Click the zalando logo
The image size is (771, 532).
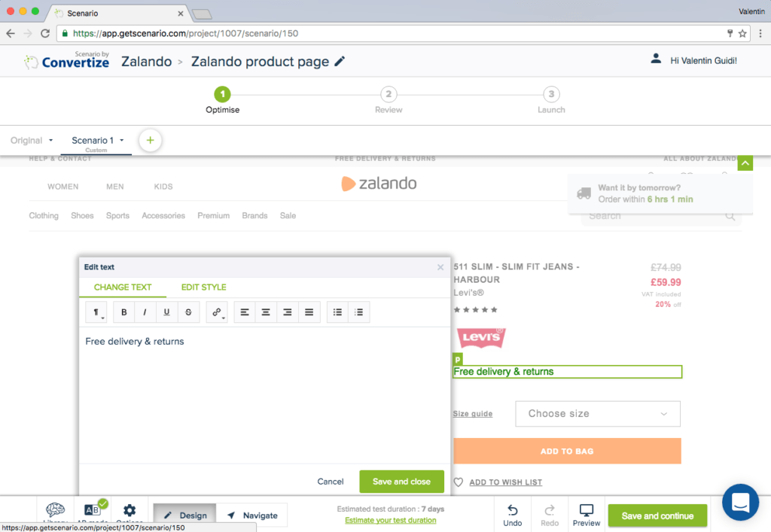click(379, 184)
